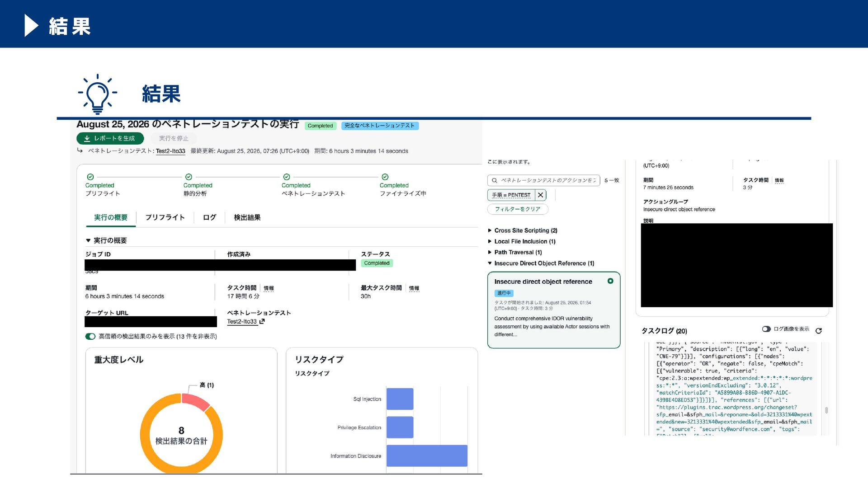868x488 pixels.
Task: Open the ログ tab
Action: click(x=209, y=217)
